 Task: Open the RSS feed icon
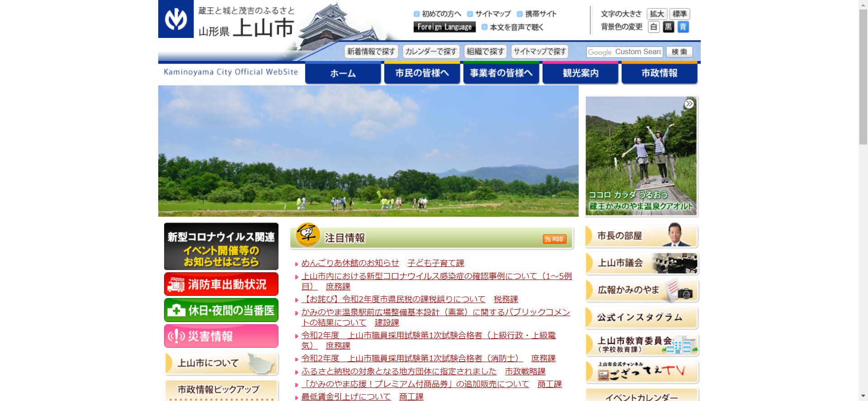pos(554,239)
